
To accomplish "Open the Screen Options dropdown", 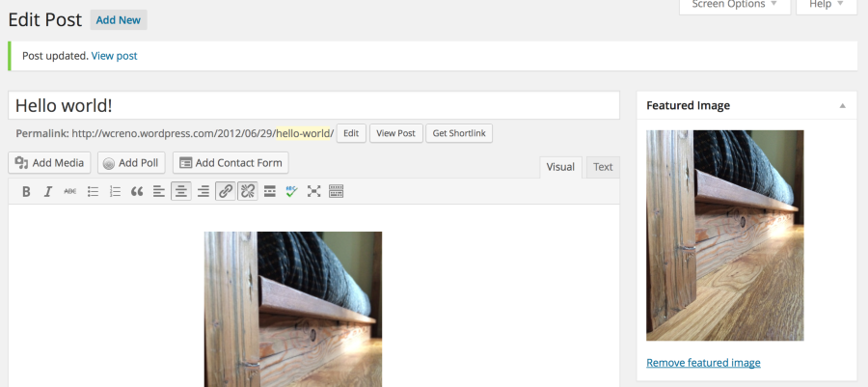I will (x=735, y=5).
